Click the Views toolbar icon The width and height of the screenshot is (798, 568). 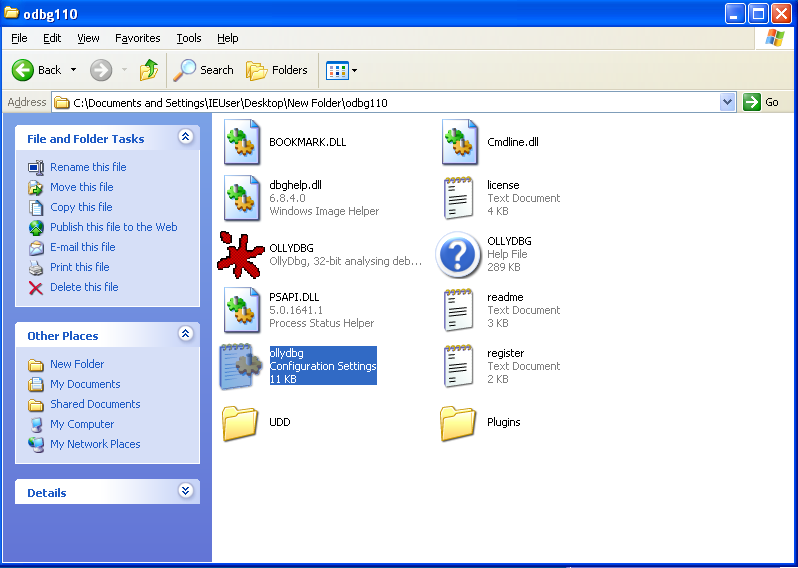[x=337, y=70]
